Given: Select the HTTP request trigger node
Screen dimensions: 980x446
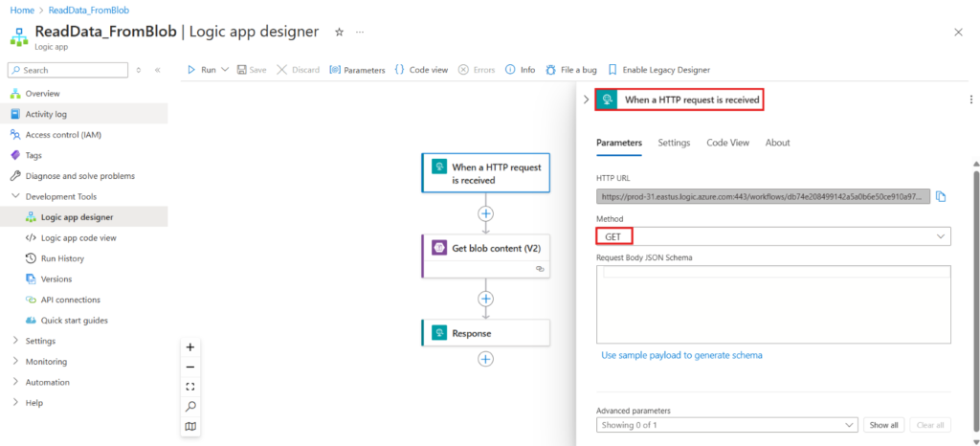Looking at the screenshot, I should click(x=485, y=173).
